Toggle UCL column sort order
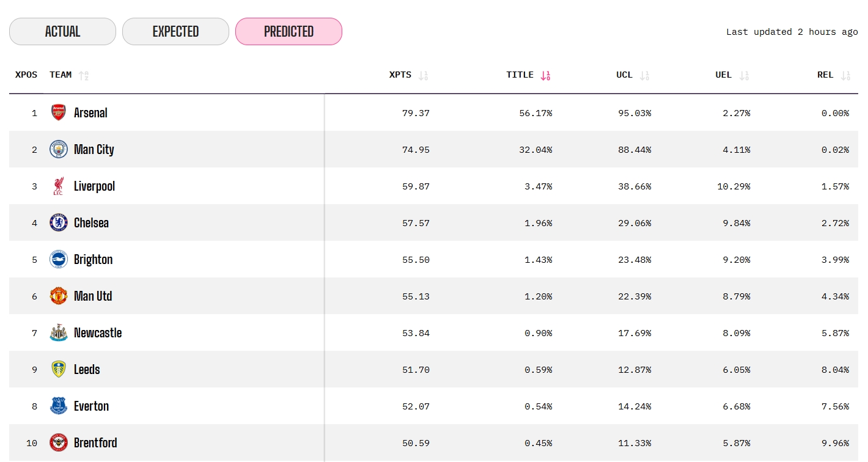This screenshot has height=462, width=868. [x=644, y=75]
